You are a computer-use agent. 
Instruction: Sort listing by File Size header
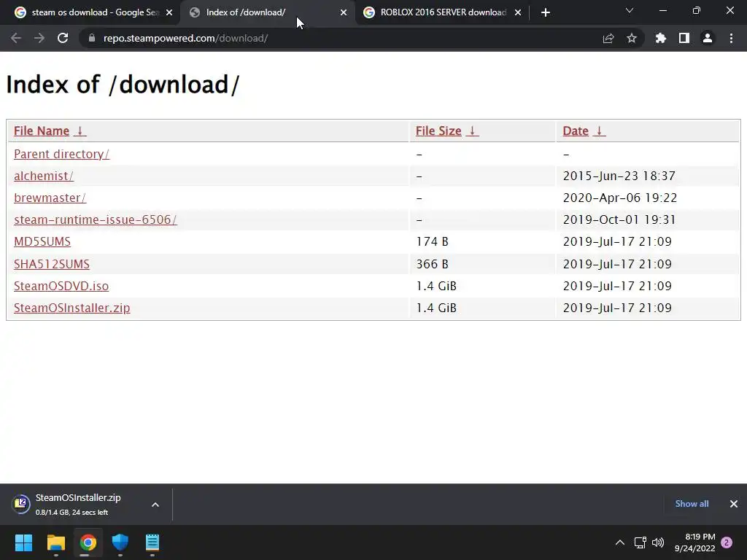(x=438, y=131)
